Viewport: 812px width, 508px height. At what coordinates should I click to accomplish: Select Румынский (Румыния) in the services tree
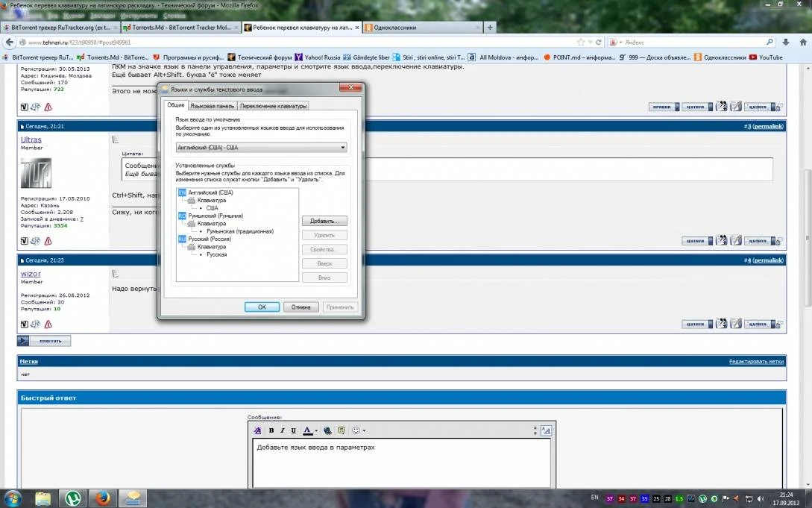215,216
